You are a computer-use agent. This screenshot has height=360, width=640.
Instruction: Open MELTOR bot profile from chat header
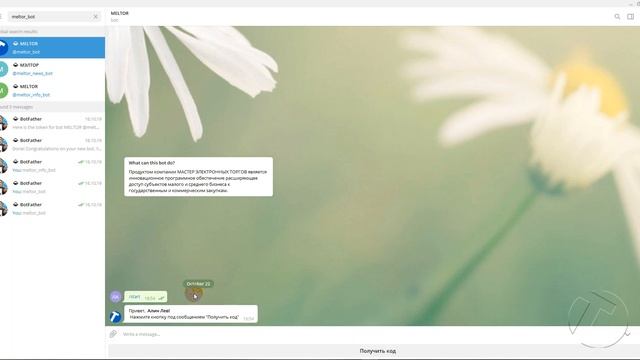click(120, 16)
